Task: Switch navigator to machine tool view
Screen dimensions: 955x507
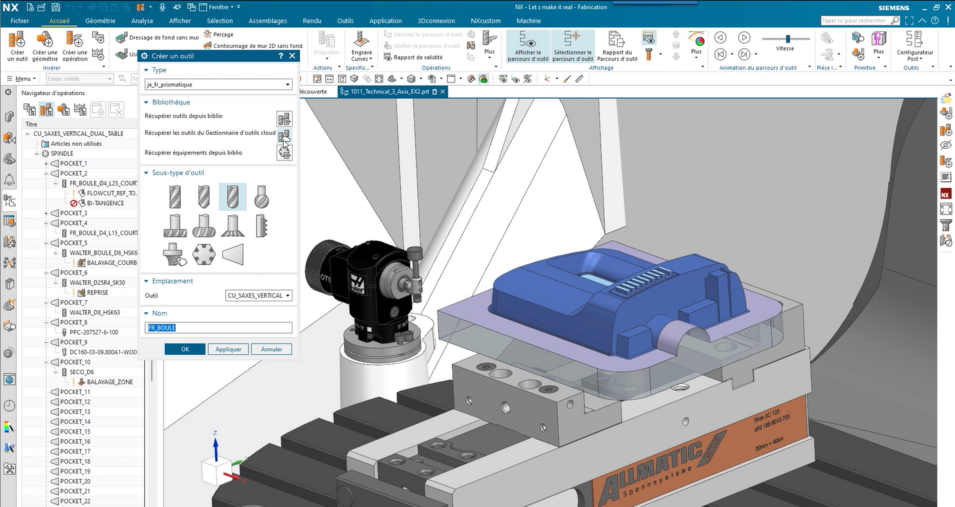Action: point(46,110)
